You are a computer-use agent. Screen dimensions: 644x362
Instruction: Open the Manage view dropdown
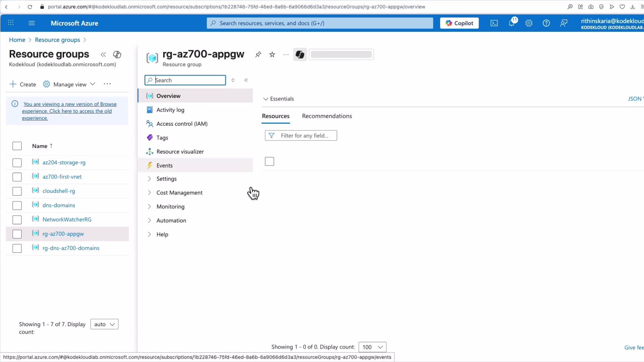69,84
